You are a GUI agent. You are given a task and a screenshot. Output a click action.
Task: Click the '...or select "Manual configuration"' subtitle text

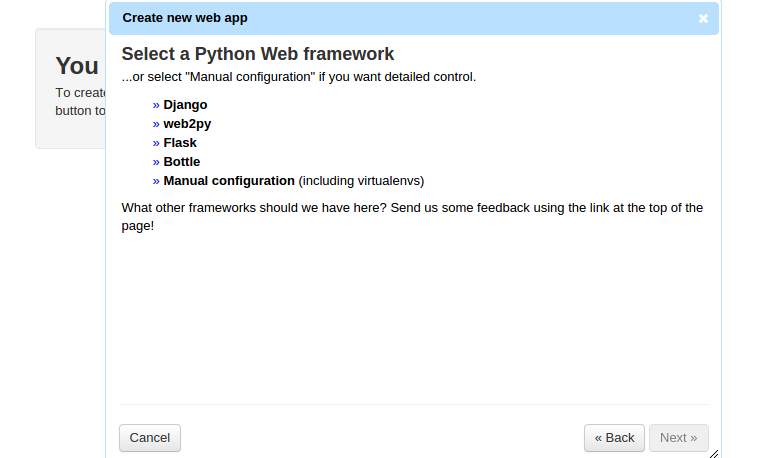coord(299,77)
